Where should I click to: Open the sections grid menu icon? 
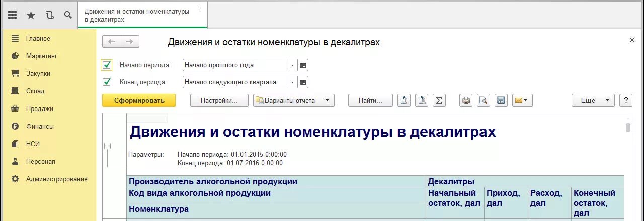[x=13, y=15]
